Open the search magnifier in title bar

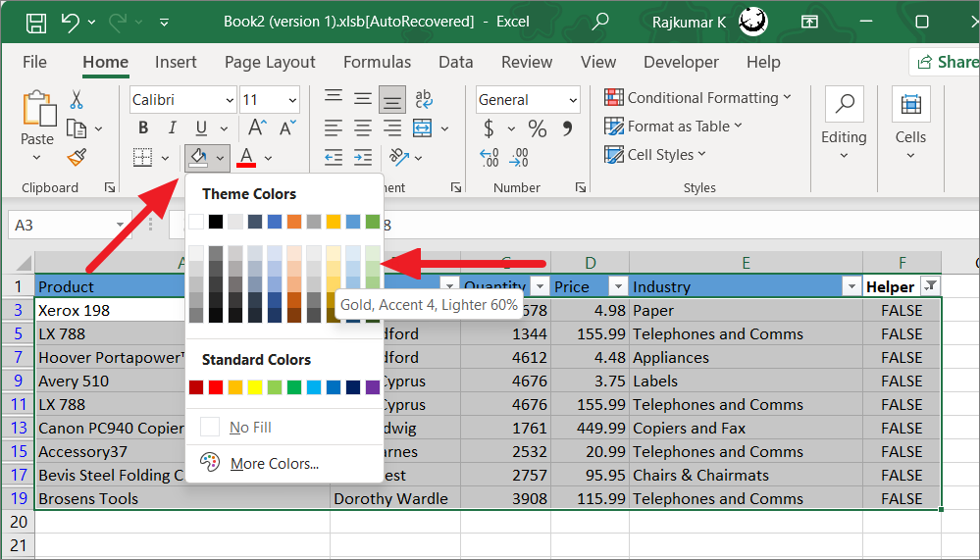point(600,22)
